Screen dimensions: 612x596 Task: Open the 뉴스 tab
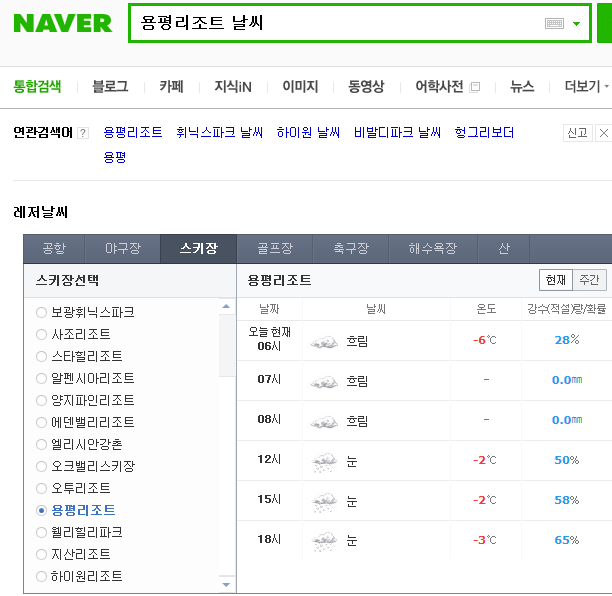(x=522, y=86)
